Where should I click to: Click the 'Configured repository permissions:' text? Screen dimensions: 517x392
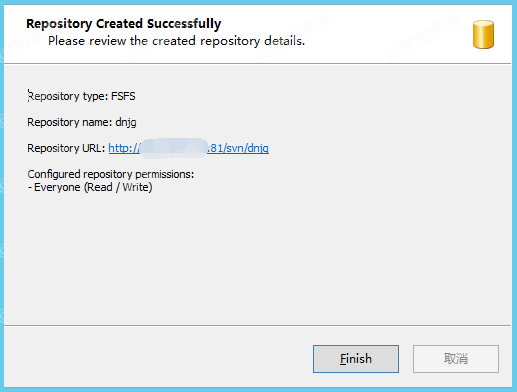pyautogui.click(x=111, y=174)
